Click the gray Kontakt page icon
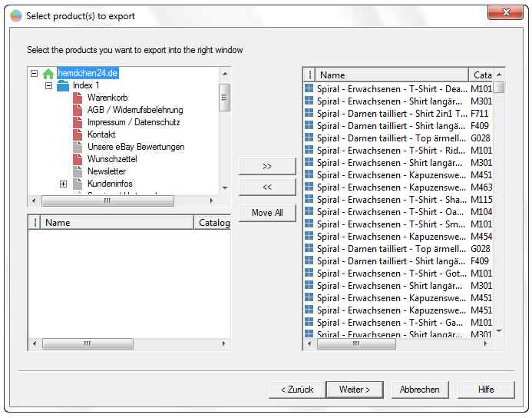 [78, 135]
